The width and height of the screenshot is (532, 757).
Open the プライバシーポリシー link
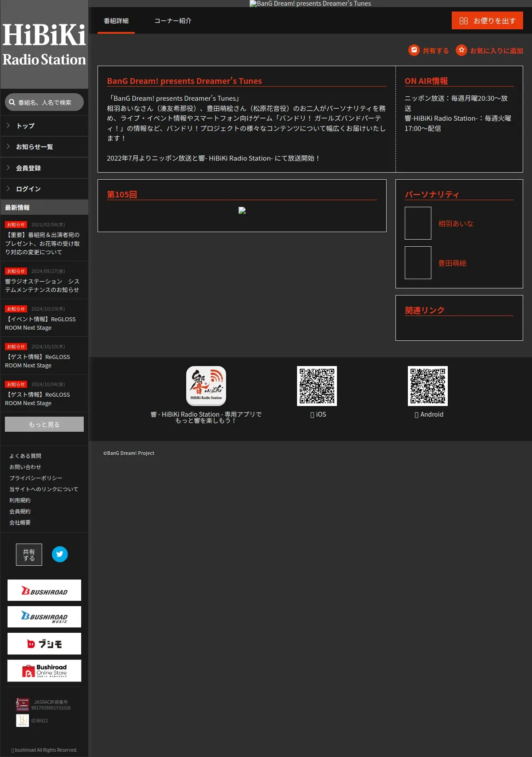tap(36, 478)
